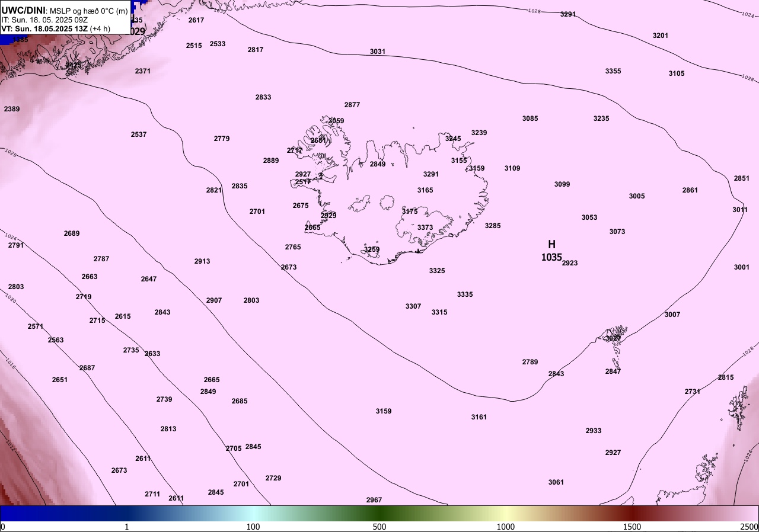Click the map value 3235
Image resolution: width=759 pixels, height=532 pixels.
click(x=601, y=118)
